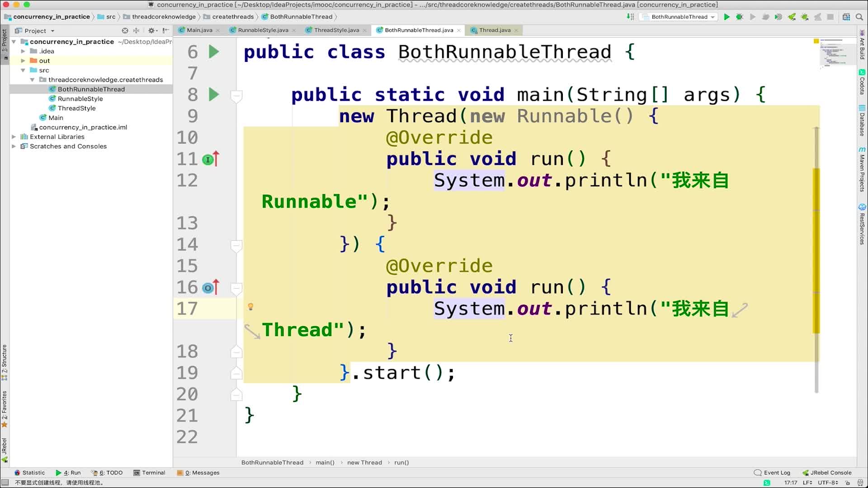Image resolution: width=868 pixels, height=488 pixels.
Task: Toggle the Favorites tool window side tab
Action: coord(5,406)
